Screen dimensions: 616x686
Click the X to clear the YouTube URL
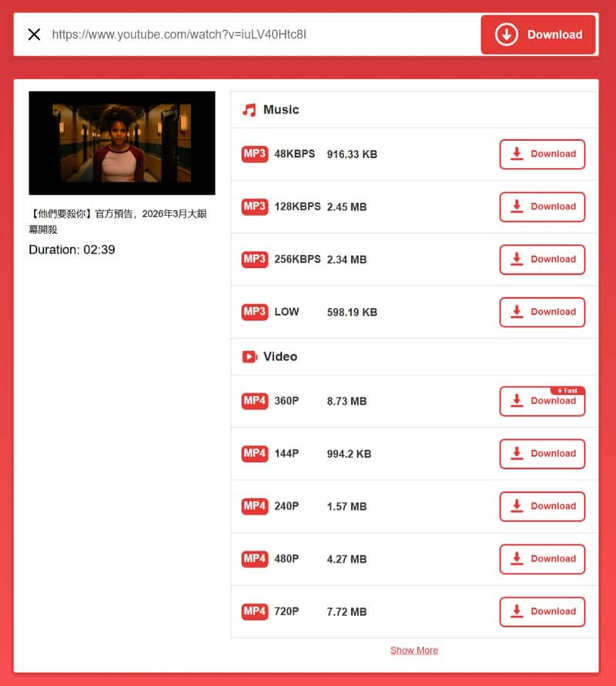pyautogui.click(x=34, y=34)
